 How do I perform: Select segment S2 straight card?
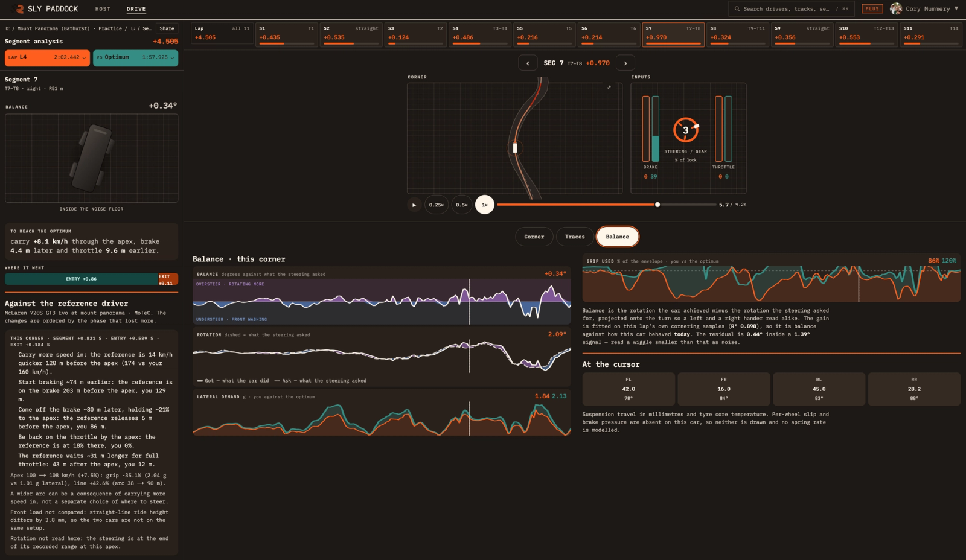pos(351,34)
